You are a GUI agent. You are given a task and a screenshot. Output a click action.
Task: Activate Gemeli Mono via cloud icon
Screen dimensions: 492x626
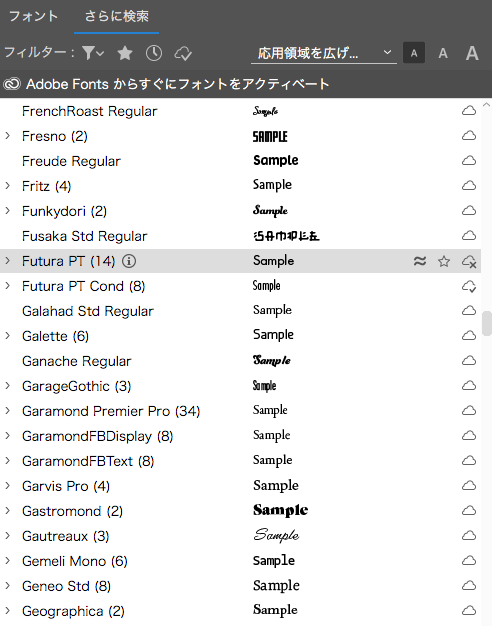click(469, 561)
